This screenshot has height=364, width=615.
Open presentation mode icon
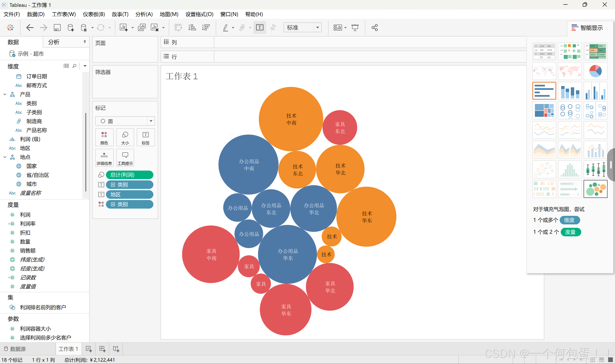pos(355,28)
